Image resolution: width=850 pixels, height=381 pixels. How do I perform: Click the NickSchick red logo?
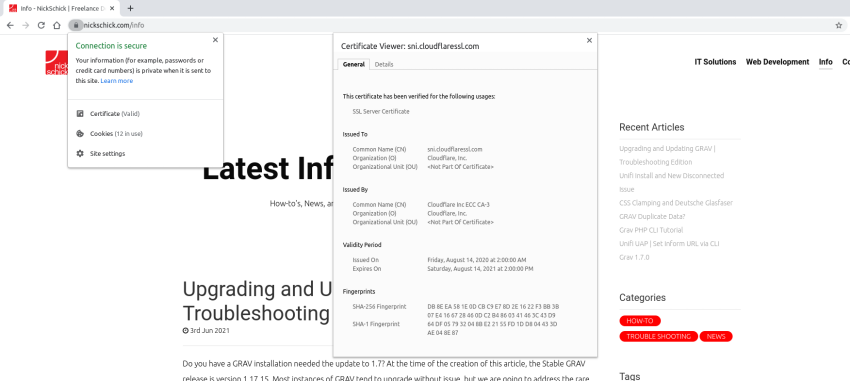pos(56,62)
